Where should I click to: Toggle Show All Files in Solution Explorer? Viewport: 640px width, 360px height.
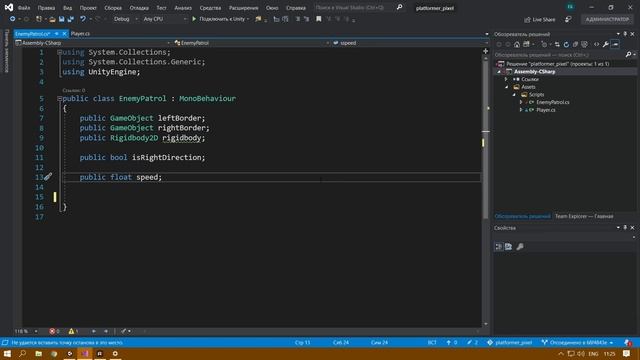pyautogui.click(x=584, y=44)
